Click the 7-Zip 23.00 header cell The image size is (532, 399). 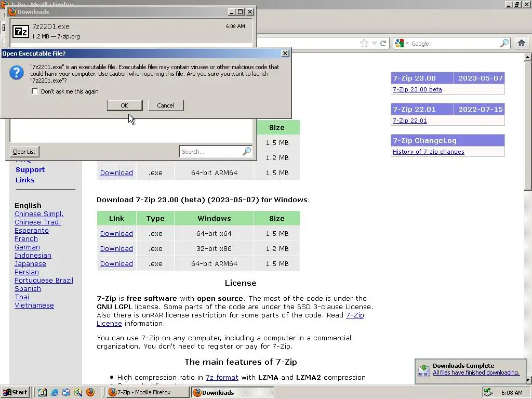coord(422,78)
